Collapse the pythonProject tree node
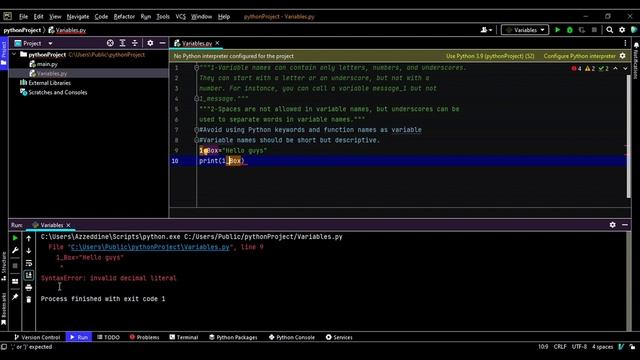 click(x=14, y=54)
